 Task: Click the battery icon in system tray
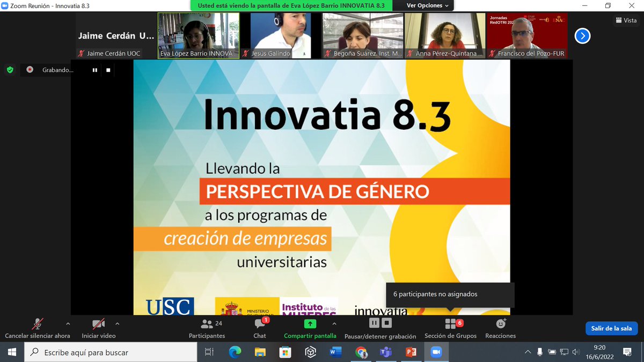pos(552,352)
